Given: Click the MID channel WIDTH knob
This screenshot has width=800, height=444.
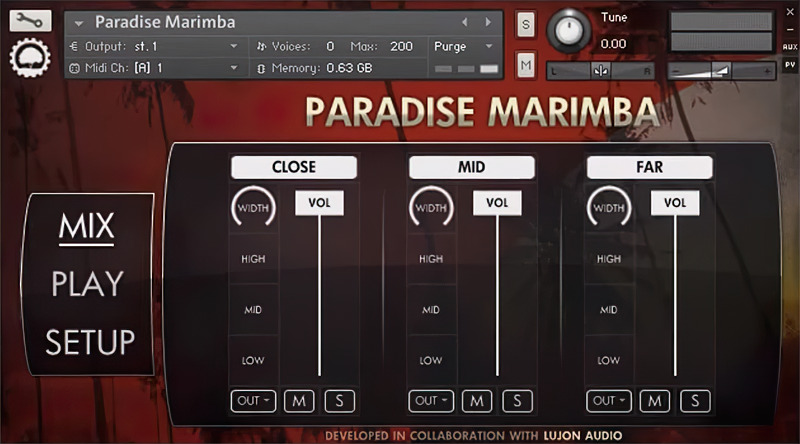Looking at the screenshot, I should click(431, 207).
